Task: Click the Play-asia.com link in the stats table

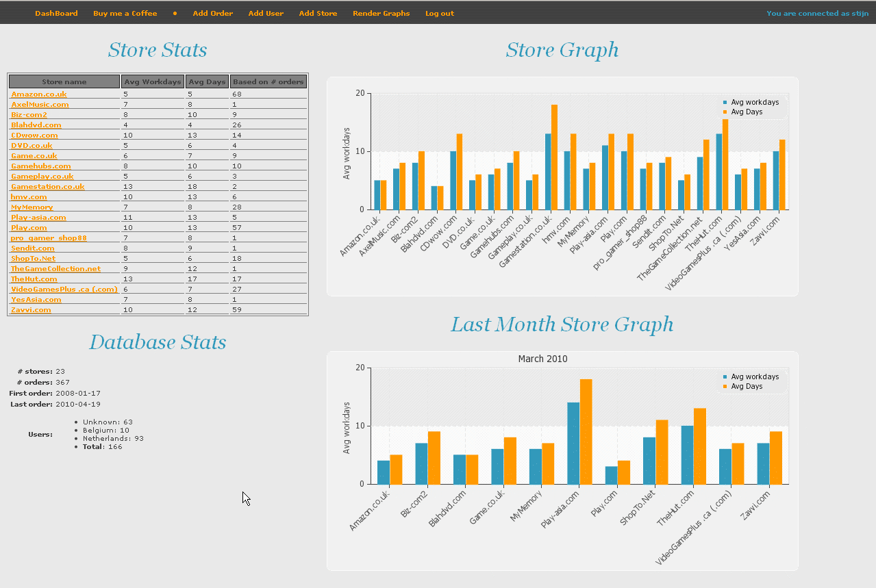Action: (x=38, y=217)
